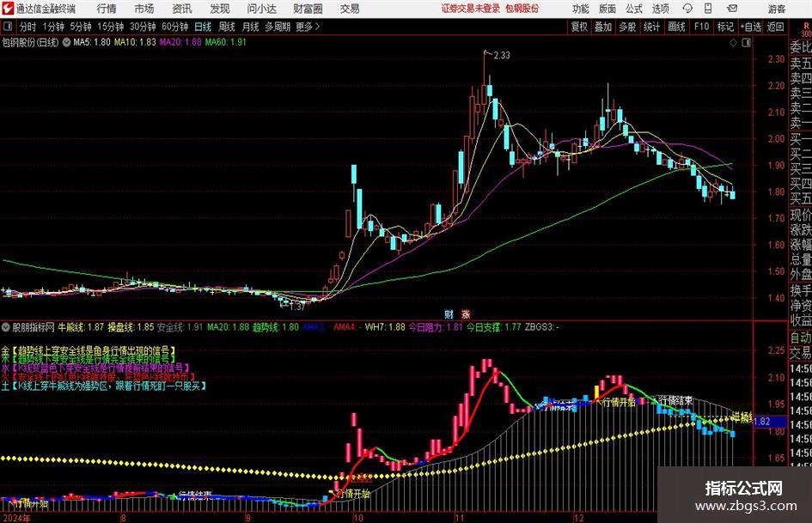
Task: Switch to 月线 monthly period tab
Action: pyautogui.click(x=251, y=27)
